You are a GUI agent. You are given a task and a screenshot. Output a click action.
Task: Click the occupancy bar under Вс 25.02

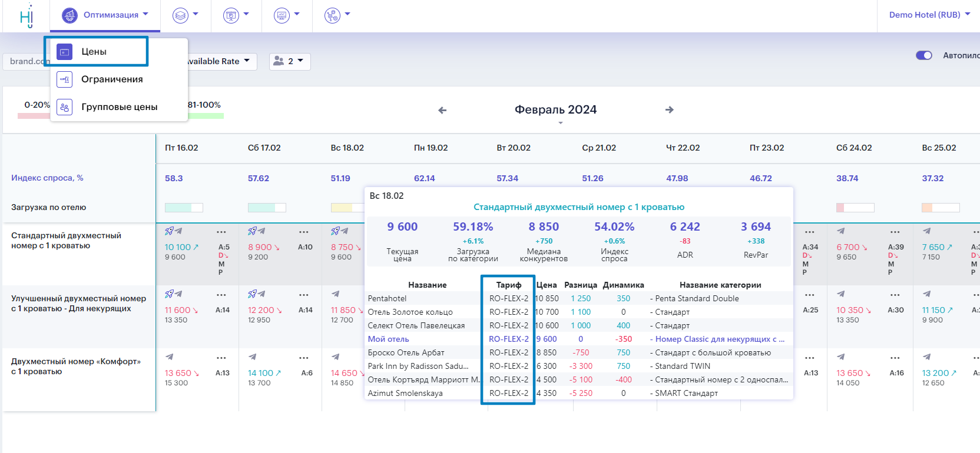pyautogui.click(x=941, y=208)
